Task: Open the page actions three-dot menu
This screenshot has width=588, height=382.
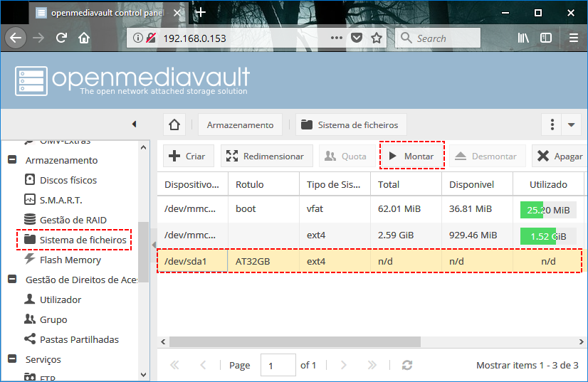Action: point(337,38)
